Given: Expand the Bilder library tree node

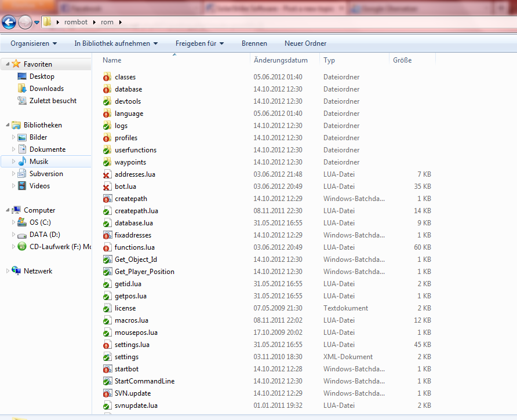Looking at the screenshot, I should click(x=14, y=137).
